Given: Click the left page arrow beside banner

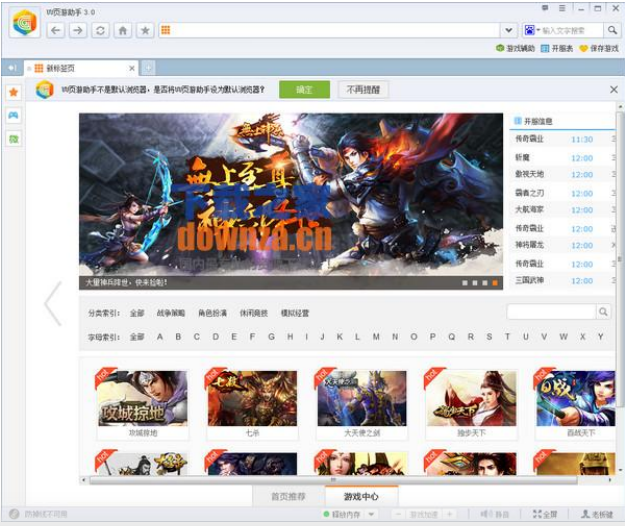Looking at the screenshot, I should [x=53, y=304].
